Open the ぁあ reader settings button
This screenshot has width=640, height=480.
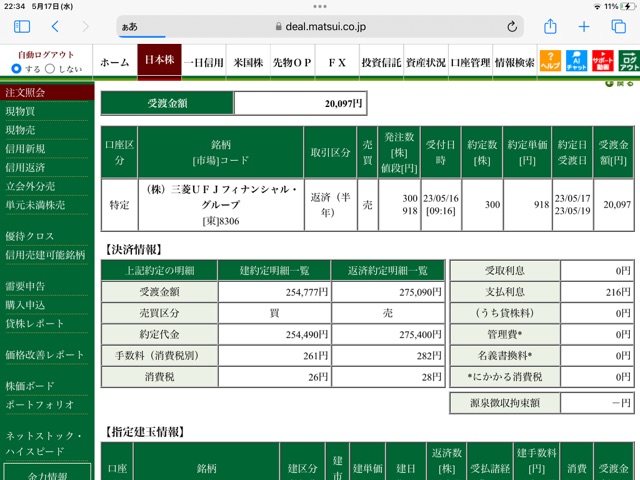129,27
